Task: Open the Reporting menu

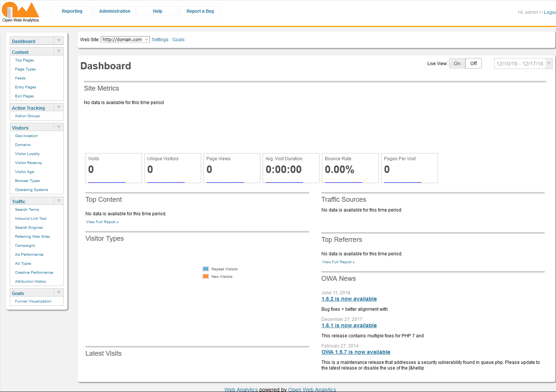Action: coord(72,11)
